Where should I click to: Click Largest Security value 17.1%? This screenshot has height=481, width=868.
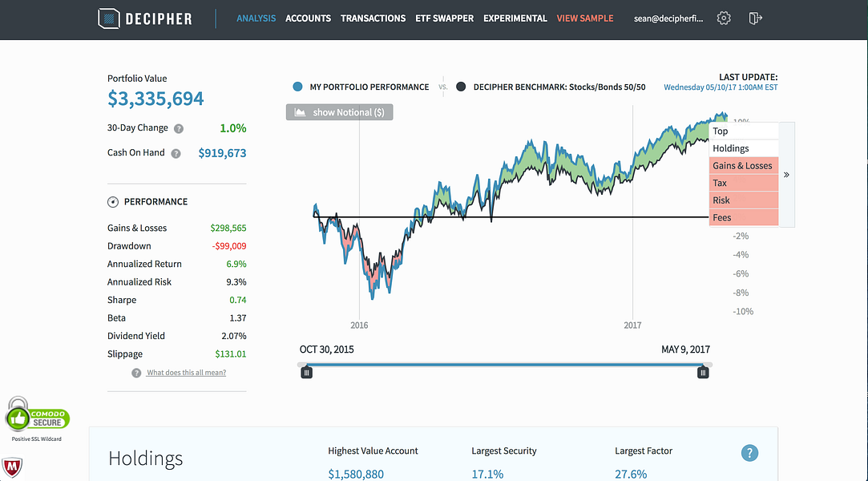[x=487, y=475]
